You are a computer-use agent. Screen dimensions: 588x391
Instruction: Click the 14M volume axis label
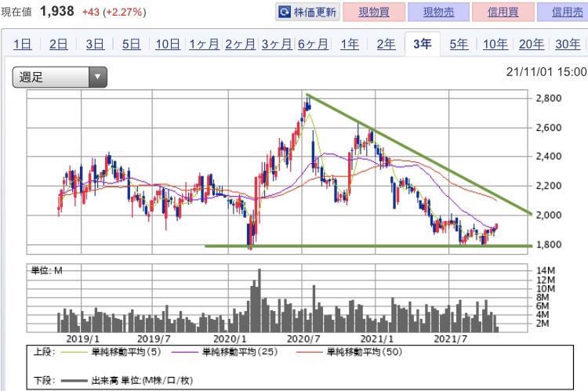pos(546,270)
